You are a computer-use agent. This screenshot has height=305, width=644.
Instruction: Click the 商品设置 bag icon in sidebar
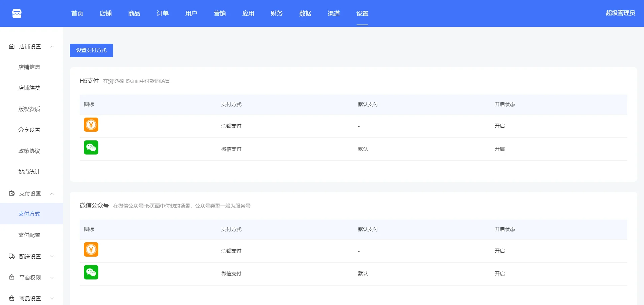[x=12, y=298]
